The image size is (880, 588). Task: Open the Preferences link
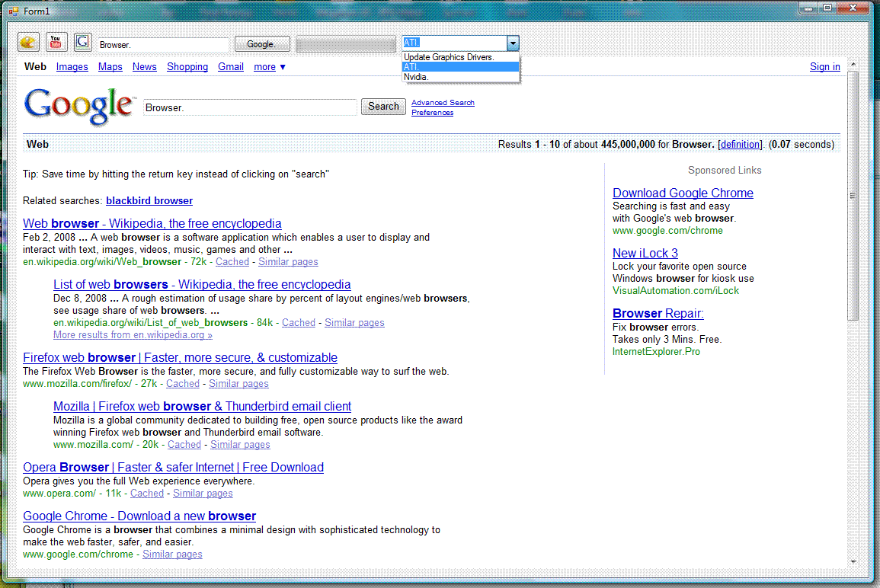click(432, 113)
